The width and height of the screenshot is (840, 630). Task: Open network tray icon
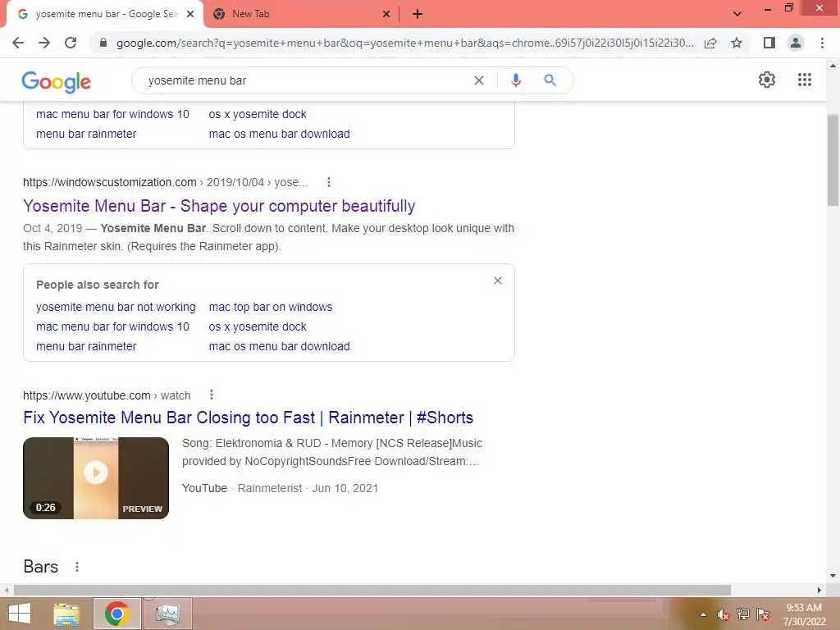(x=743, y=614)
